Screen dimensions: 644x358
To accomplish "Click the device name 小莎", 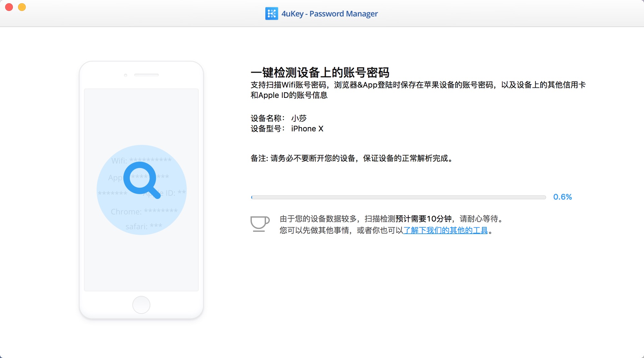I will pos(299,118).
